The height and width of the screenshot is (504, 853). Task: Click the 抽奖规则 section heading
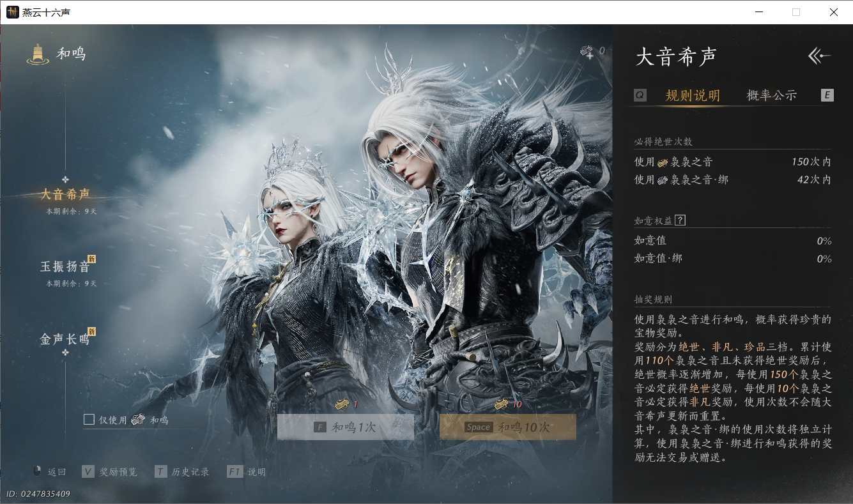point(653,300)
